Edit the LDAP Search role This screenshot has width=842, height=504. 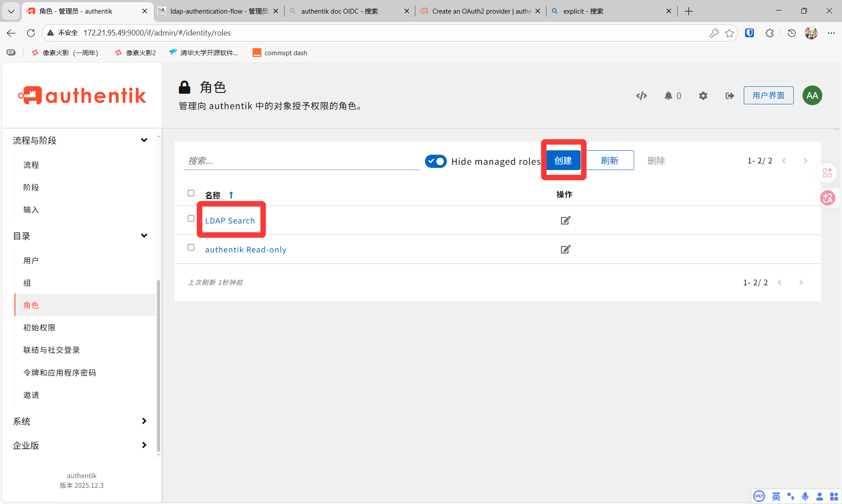565,220
